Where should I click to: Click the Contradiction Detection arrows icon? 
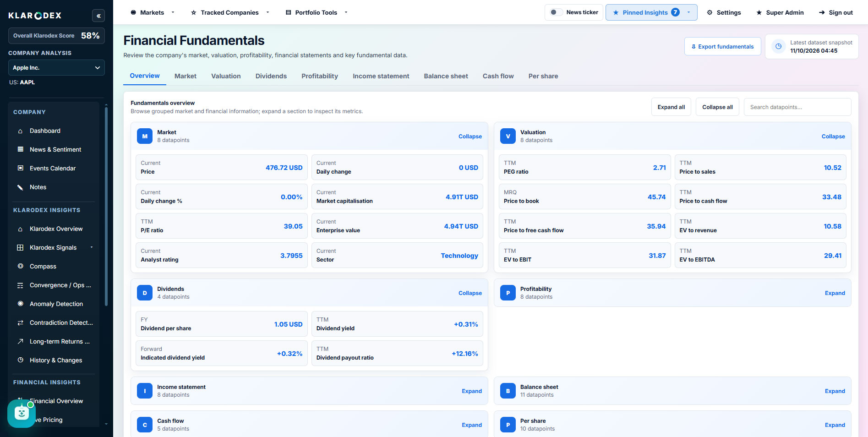coord(20,322)
